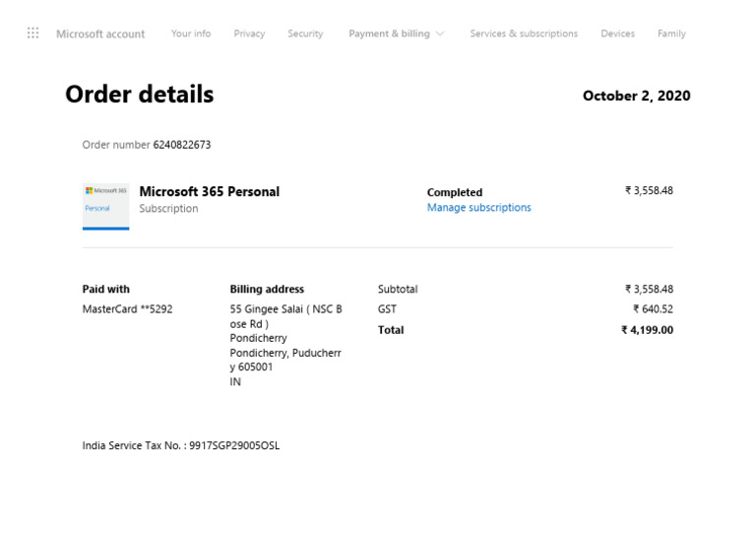
Task: Navigate to Services & subscriptions
Action: (x=524, y=33)
